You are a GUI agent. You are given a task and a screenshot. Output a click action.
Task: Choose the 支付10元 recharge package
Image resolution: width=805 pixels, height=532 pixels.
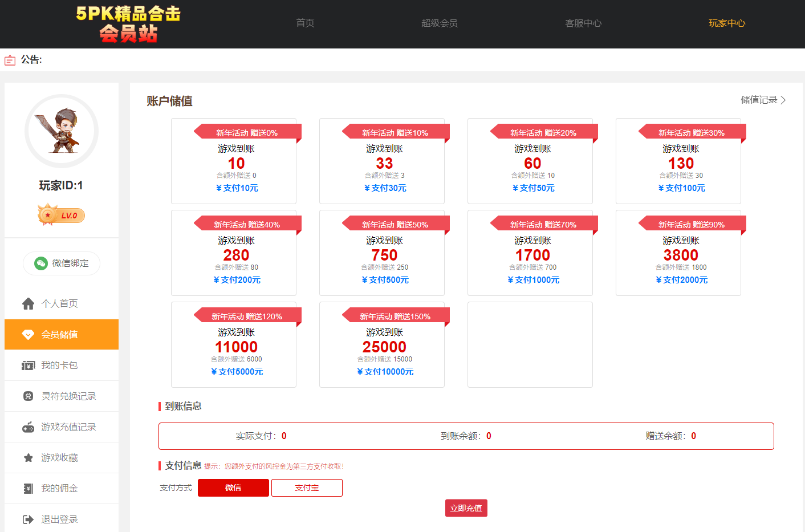[234, 161]
